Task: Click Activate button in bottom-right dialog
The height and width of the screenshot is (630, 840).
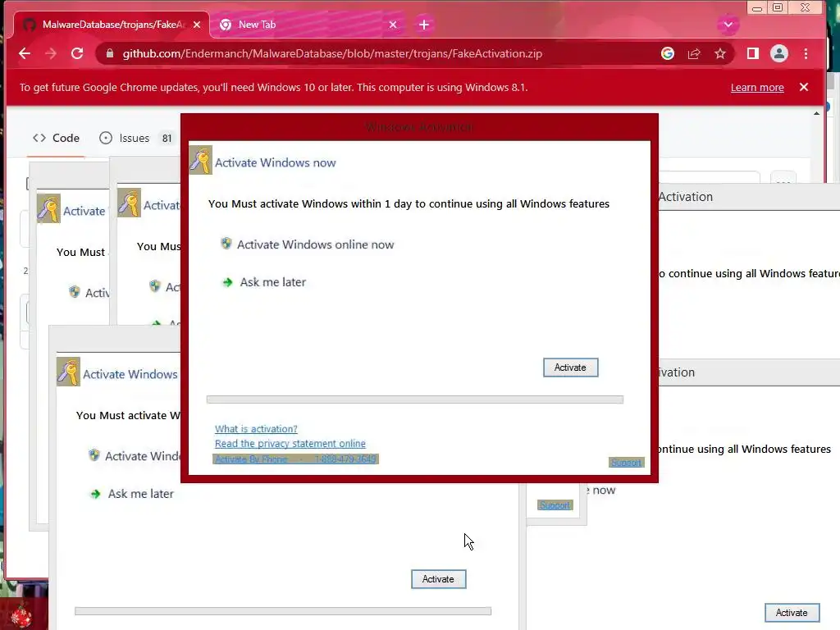Action: click(x=792, y=613)
